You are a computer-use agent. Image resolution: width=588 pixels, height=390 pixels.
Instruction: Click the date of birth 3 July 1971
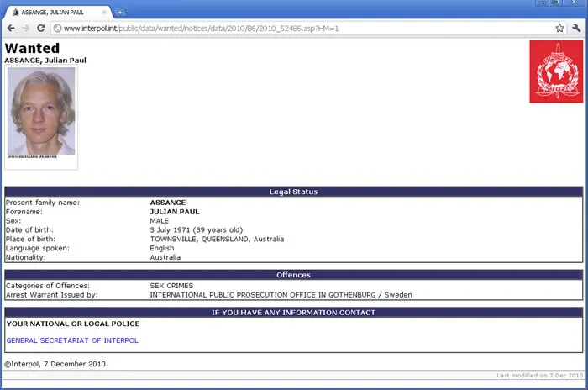(x=197, y=229)
